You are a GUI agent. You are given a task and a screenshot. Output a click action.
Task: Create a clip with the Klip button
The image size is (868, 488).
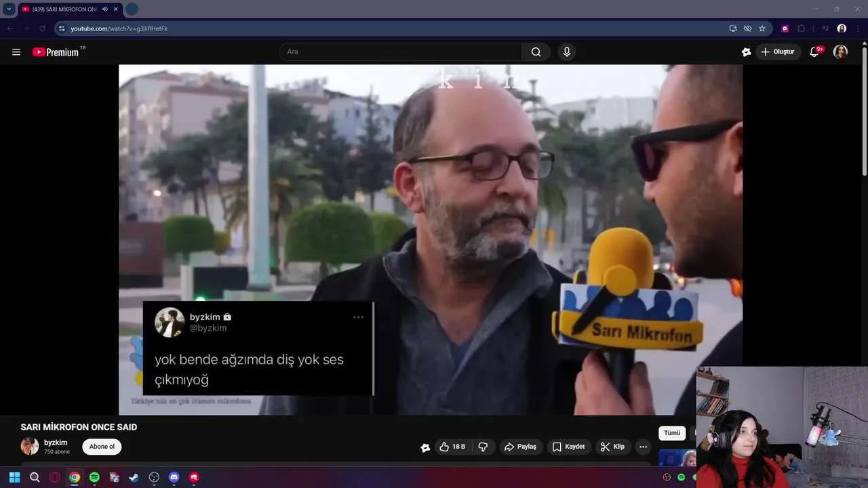(x=612, y=447)
